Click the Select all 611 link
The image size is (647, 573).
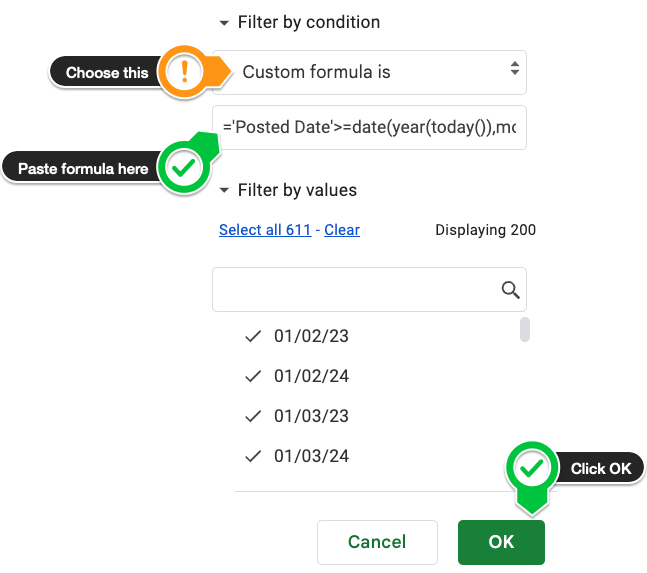point(265,230)
